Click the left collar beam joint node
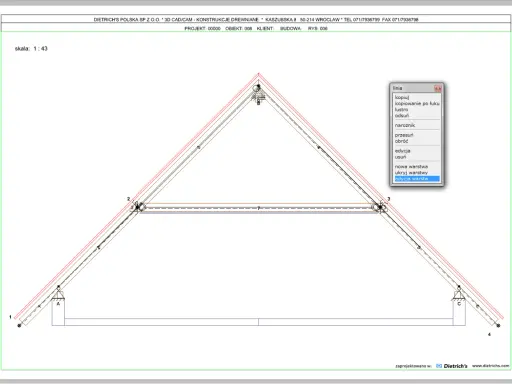512x384 pixels. 138,207
